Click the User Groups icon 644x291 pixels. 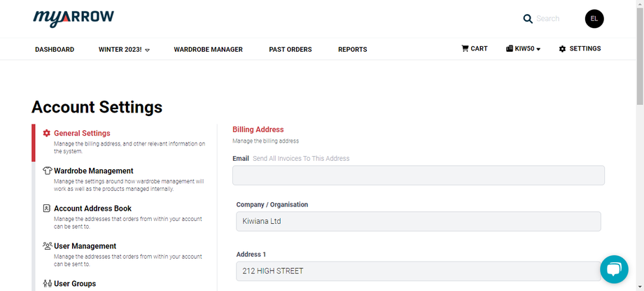point(48,283)
